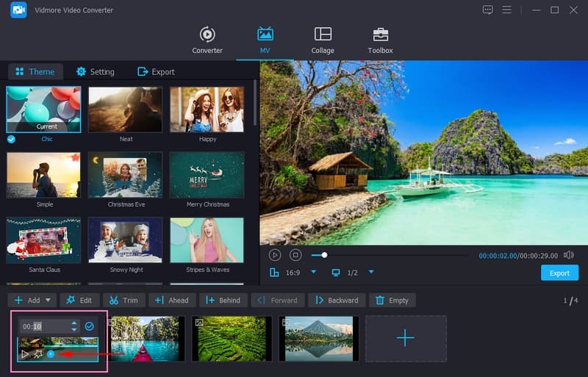Switch to the Collage tab
The image size is (588, 377).
click(323, 40)
